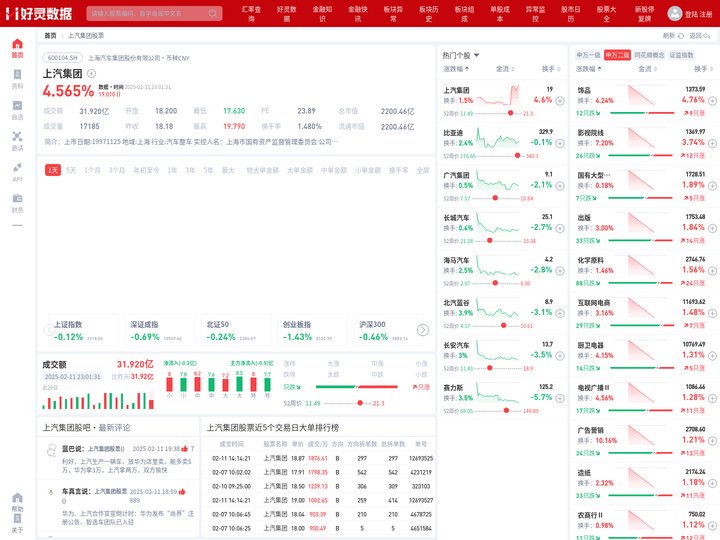Click the 52-week price marker for 比亚迪
Image resolution: width=720 pixels, height=540 pixels.
point(518,156)
